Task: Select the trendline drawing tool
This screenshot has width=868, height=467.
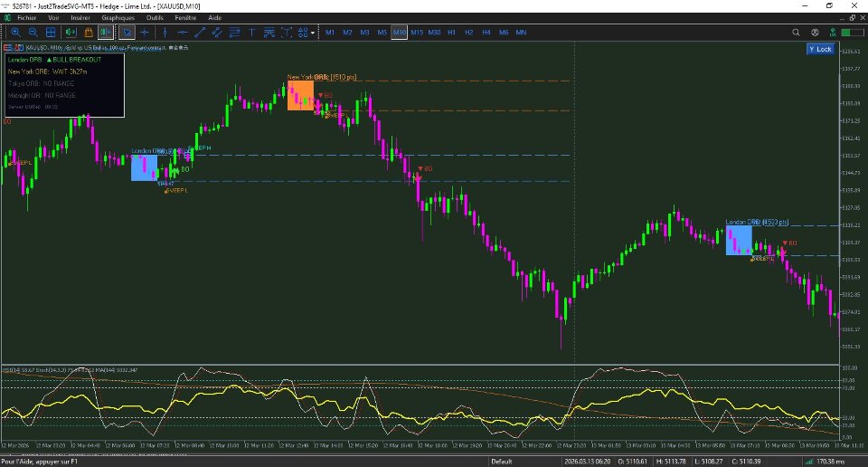Action: (200, 33)
